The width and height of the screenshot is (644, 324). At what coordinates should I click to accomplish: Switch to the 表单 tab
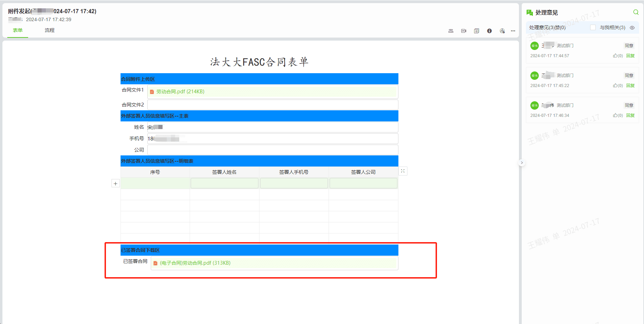click(x=18, y=30)
